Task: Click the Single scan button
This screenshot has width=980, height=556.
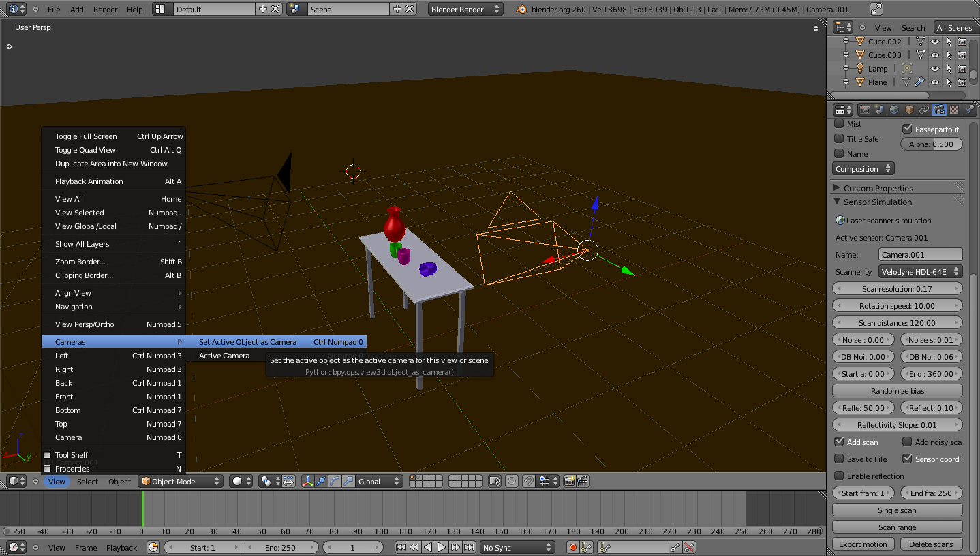Action: (897, 510)
